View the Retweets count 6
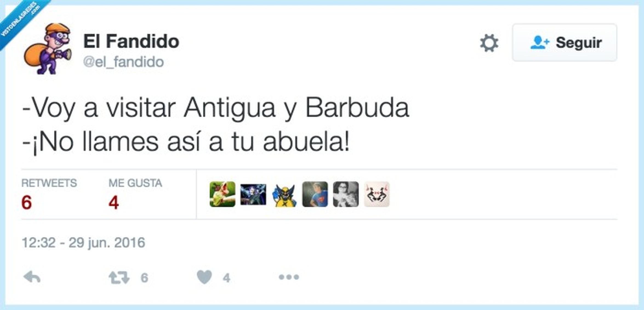The height and width of the screenshot is (310, 644). click(x=27, y=203)
